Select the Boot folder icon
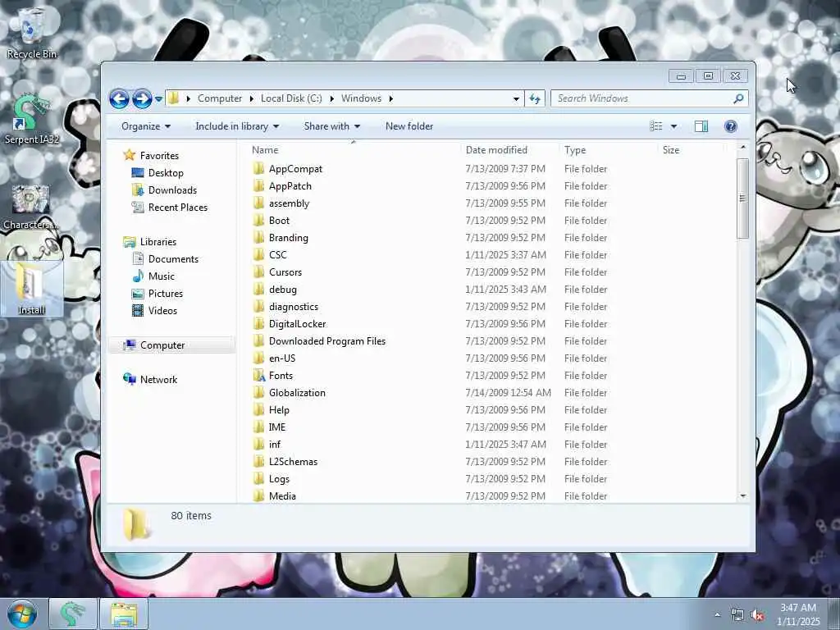The image size is (840, 630). pyautogui.click(x=258, y=220)
